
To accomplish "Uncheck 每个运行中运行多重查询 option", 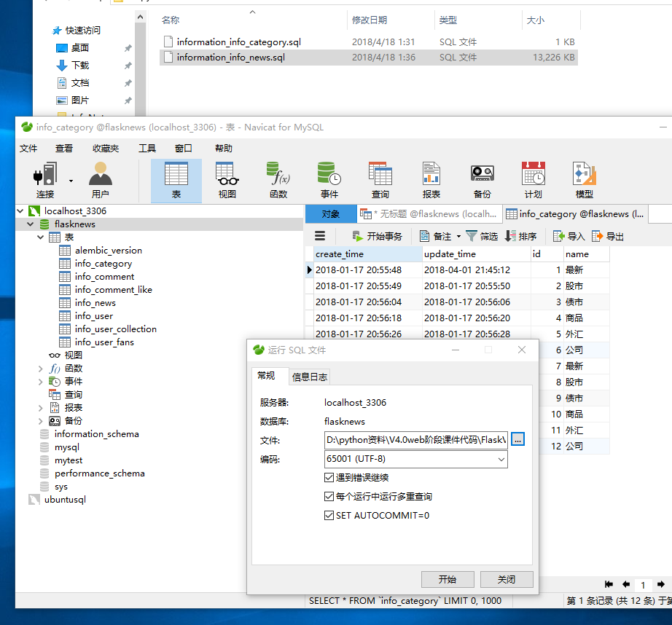I will click(x=328, y=497).
